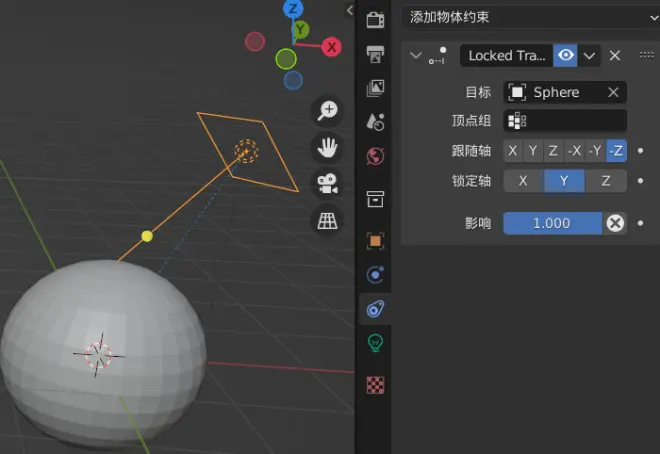The height and width of the screenshot is (454, 660).
Task: Set lock axis to Z
Action: pyautogui.click(x=606, y=181)
